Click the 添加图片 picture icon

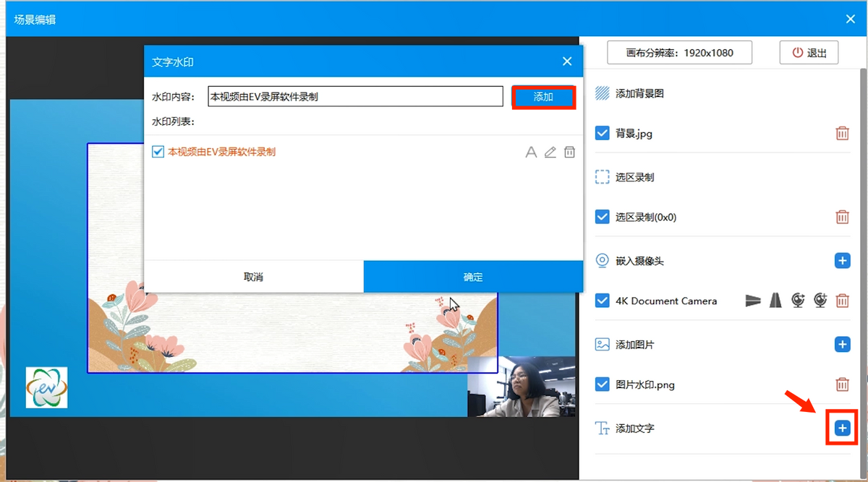pyautogui.click(x=602, y=345)
